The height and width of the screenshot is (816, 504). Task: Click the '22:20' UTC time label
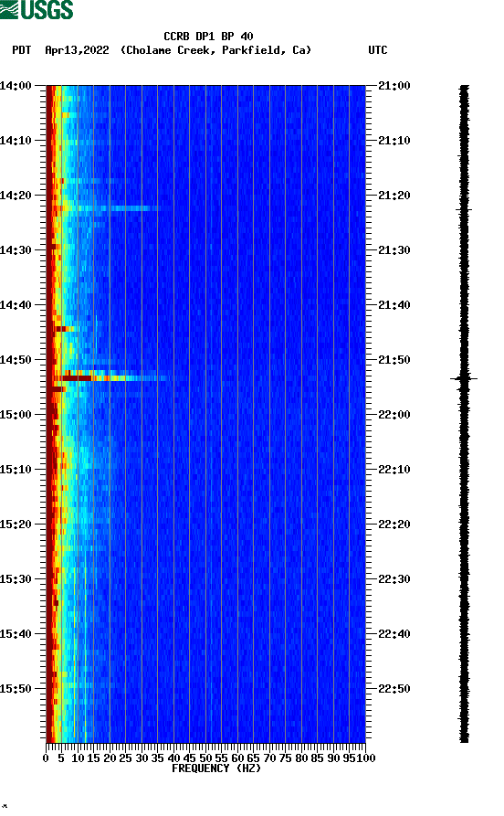(x=394, y=525)
